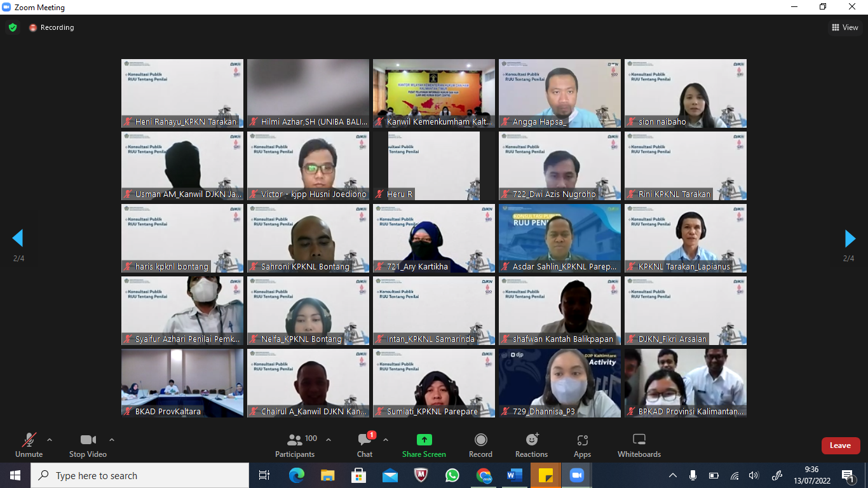Image resolution: width=868 pixels, height=488 pixels.
Task: Click the Record button
Action: click(x=480, y=445)
